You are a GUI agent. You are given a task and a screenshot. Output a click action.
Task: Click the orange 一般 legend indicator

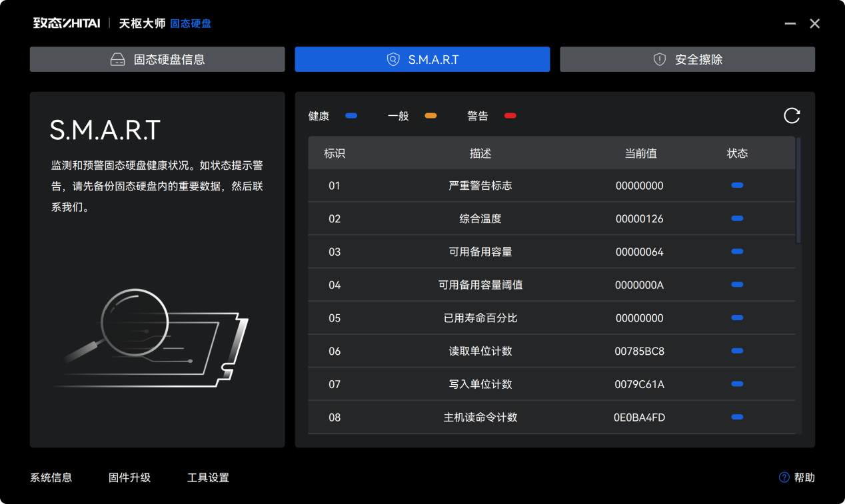(430, 116)
